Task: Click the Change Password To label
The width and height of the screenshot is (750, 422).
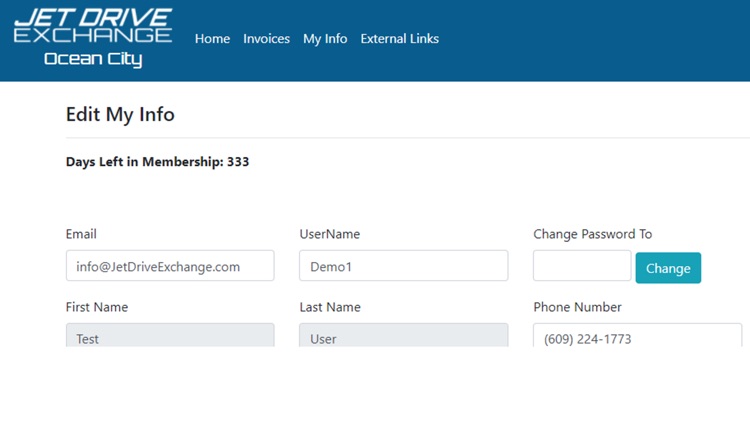Action: [x=592, y=234]
